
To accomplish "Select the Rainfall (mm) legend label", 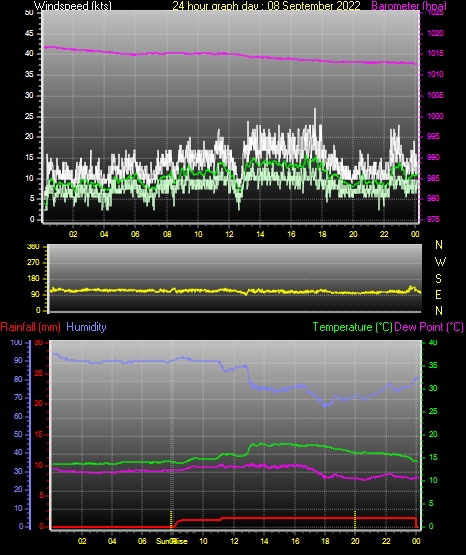I will click(30, 327).
